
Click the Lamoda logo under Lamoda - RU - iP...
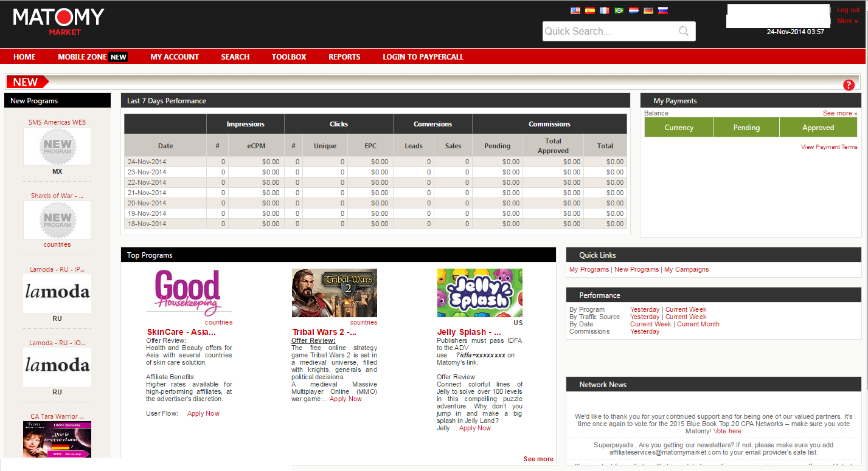click(57, 294)
